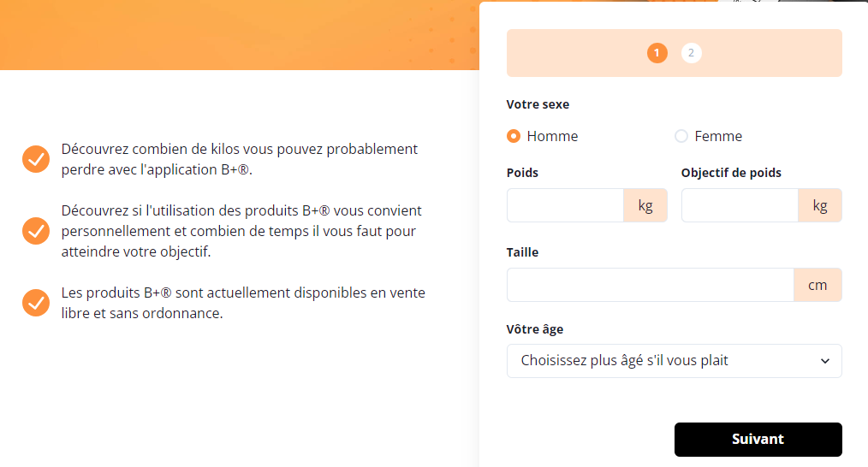Click the checkmark beside 'Les produits B+®'

[36, 303]
